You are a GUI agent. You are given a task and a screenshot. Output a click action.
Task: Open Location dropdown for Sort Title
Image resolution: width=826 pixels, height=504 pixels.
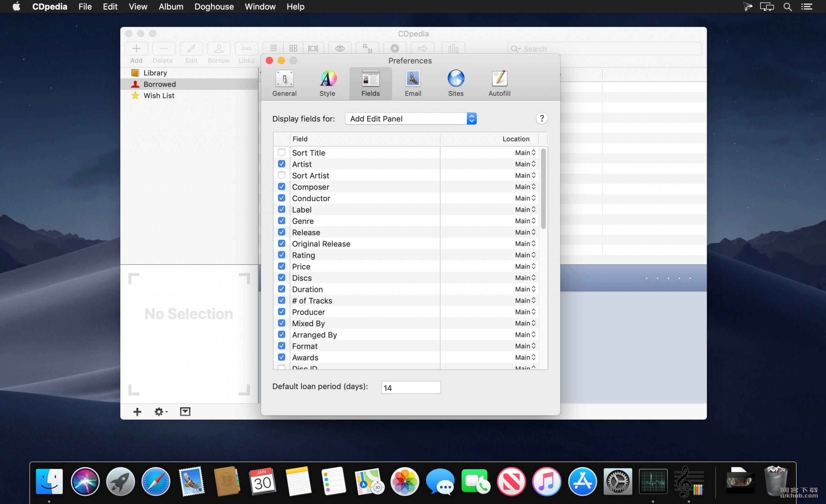[525, 153]
